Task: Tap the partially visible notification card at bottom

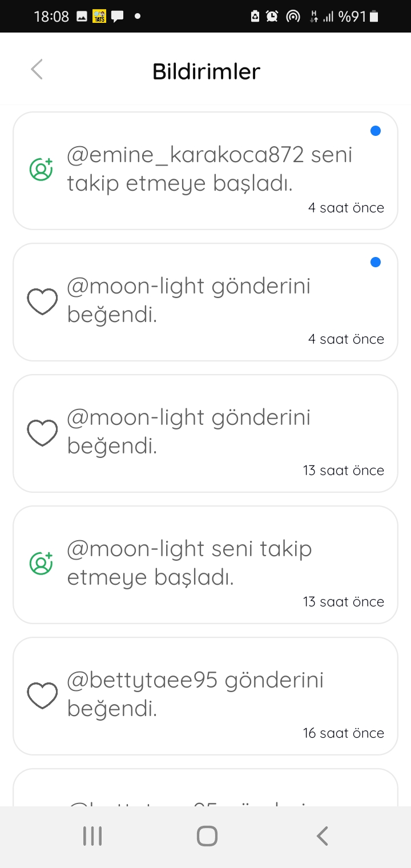Action: (205, 787)
